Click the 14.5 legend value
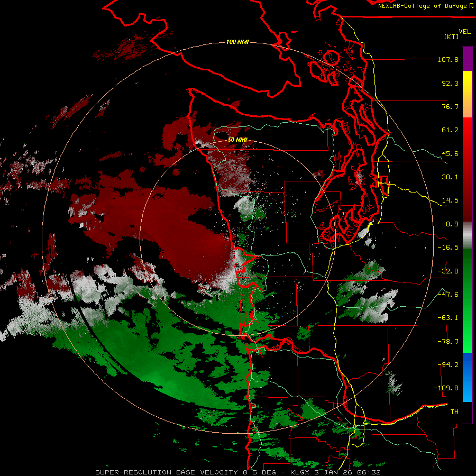The height and width of the screenshot is (476, 476). tap(450, 200)
